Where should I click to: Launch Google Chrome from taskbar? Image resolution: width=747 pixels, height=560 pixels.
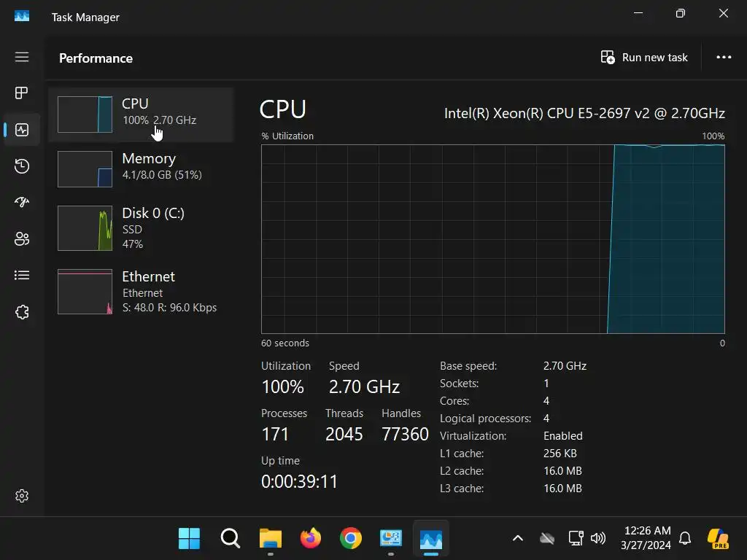351,539
